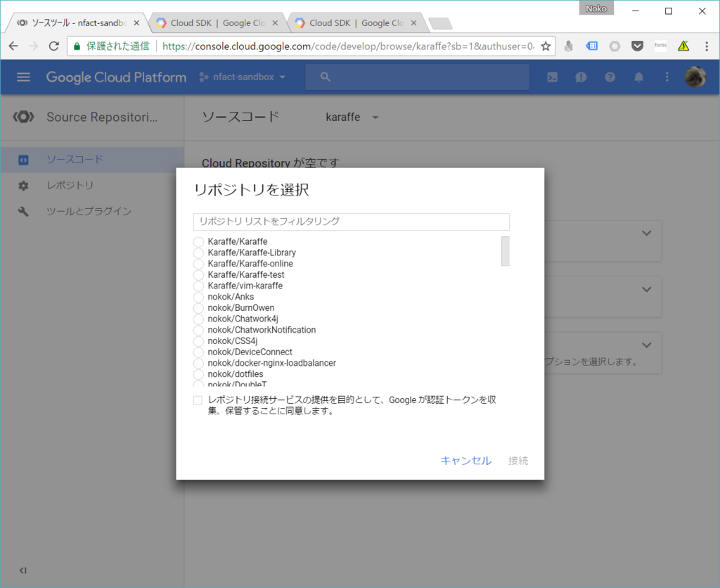
Task: Focus the console search bar
Action: click(x=418, y=77)
